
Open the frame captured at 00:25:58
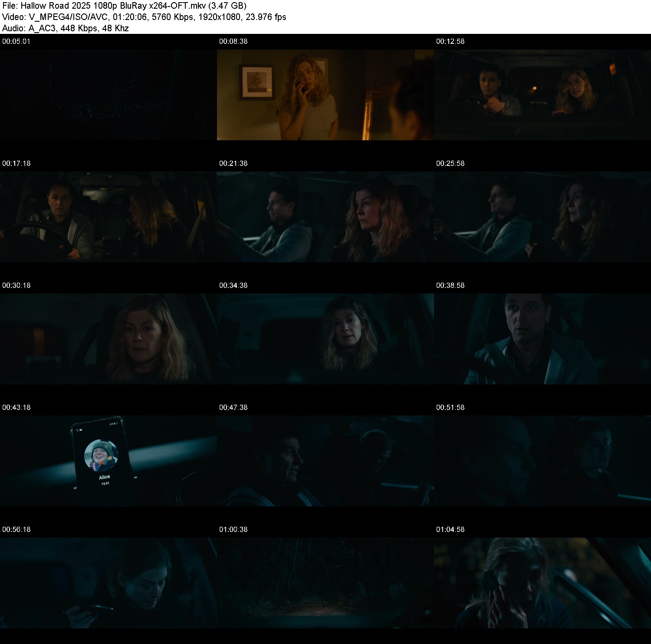pyautogui.click(x=542, y=217)
